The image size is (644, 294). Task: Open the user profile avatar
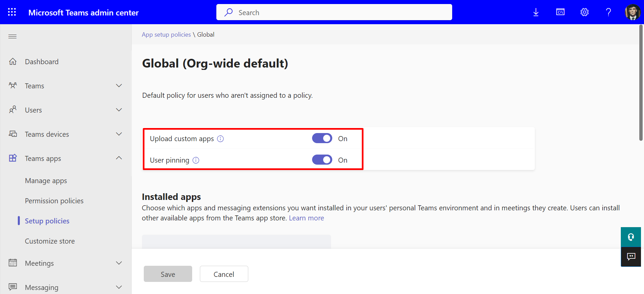[633, 12]
